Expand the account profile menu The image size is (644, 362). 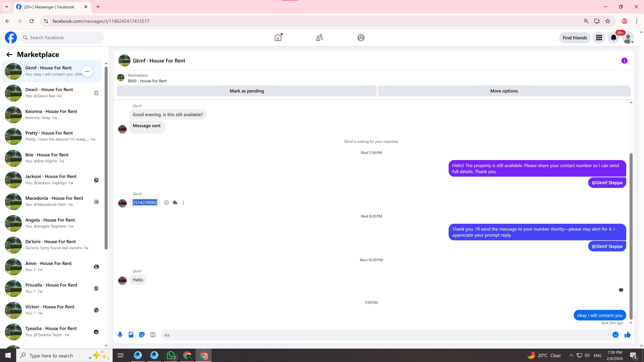[628, 38]
